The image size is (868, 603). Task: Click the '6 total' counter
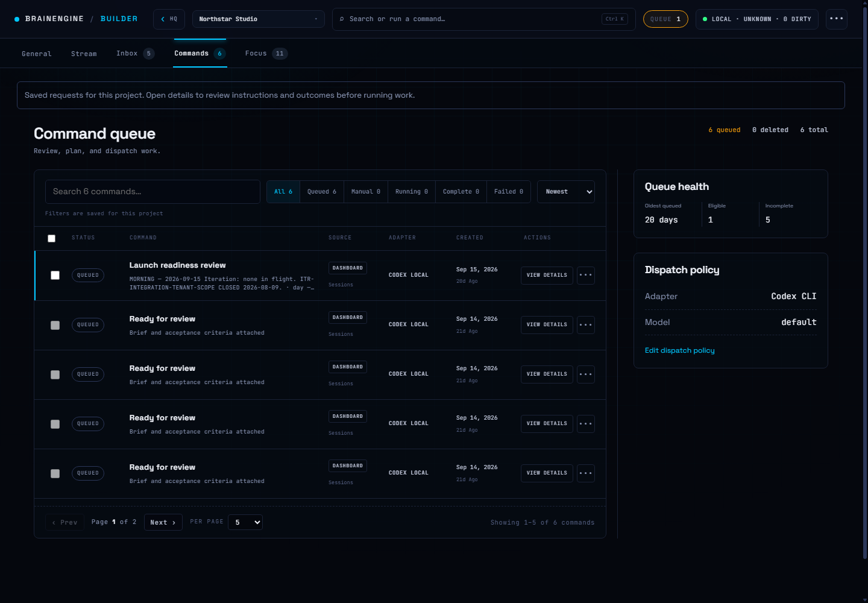(x=814, y=130)
